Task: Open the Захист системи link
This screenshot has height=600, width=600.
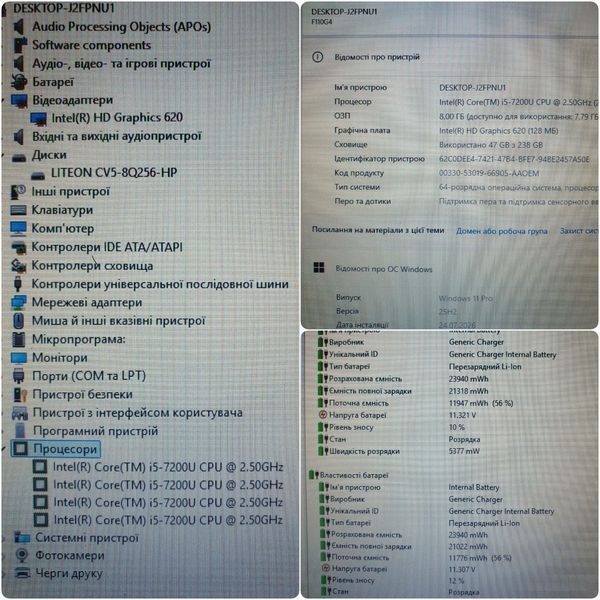Action: (578, 231)
